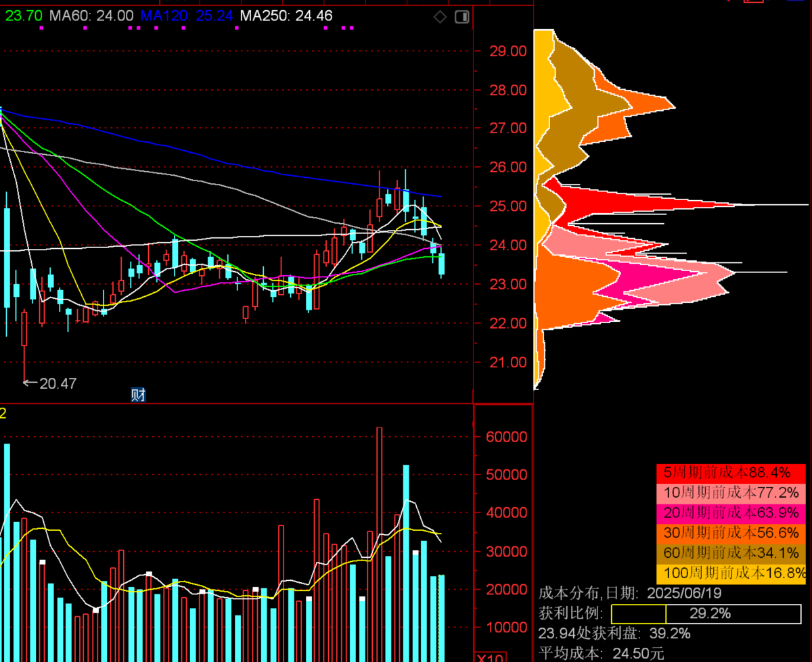Select the 20周期前成本 63.9% legend swatch
This screenshot has height=662, width=812.
click(x=731, y=513)
